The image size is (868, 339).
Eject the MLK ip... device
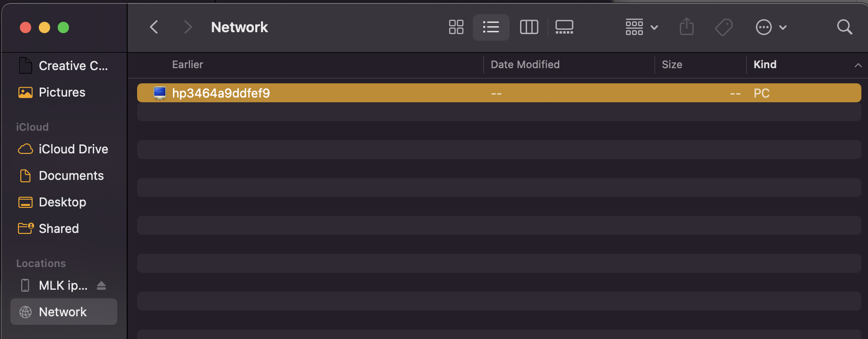pos(101,285)
